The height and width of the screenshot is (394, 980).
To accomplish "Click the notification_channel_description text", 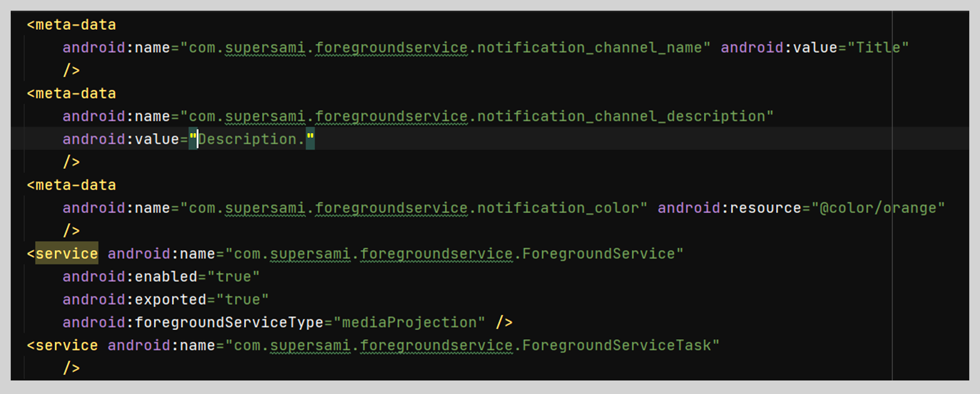I will point(621,116).
